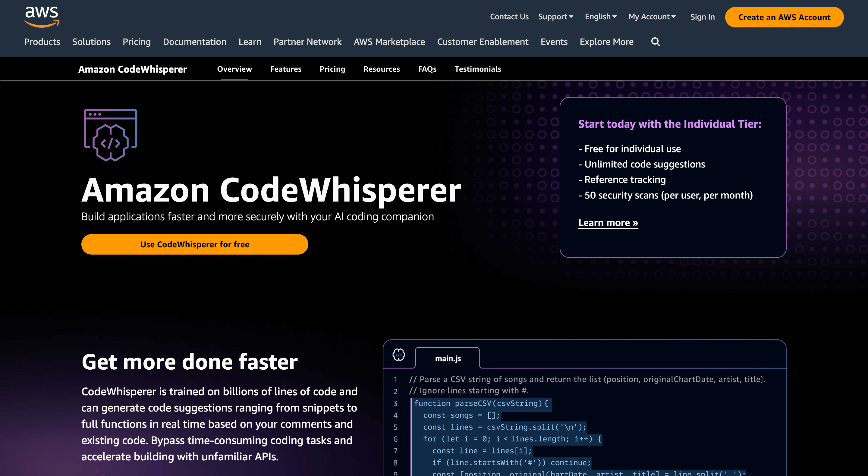Open the Documentation menu
Screen dimensions: 868x476
(x=194, y=42)
